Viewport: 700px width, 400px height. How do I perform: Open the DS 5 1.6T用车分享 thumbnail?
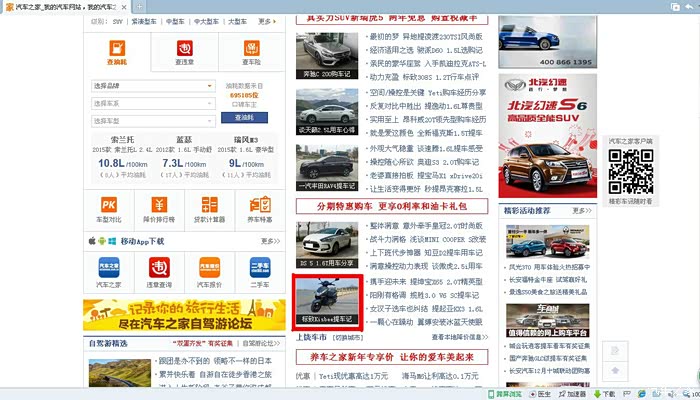click(x=327, y=245)
